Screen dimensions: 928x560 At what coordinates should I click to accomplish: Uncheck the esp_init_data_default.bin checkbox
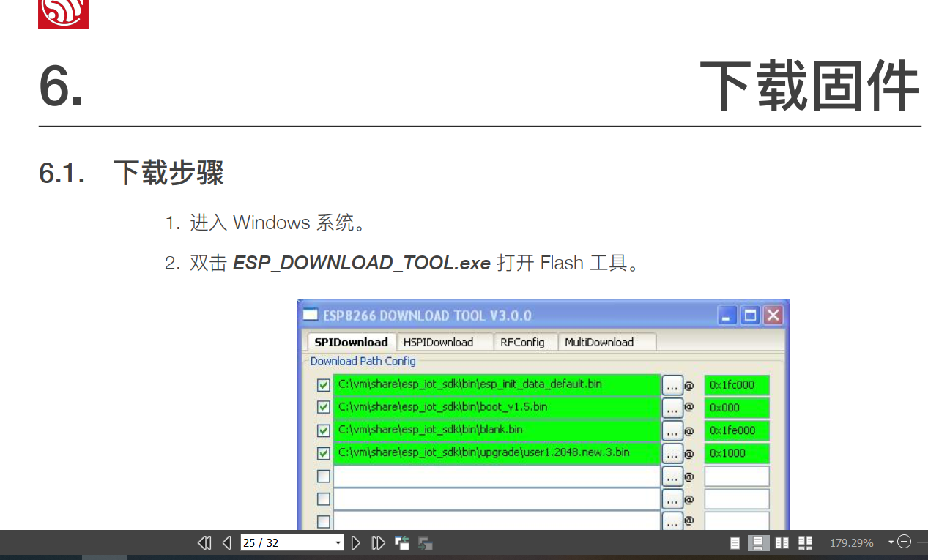(323, 384)
